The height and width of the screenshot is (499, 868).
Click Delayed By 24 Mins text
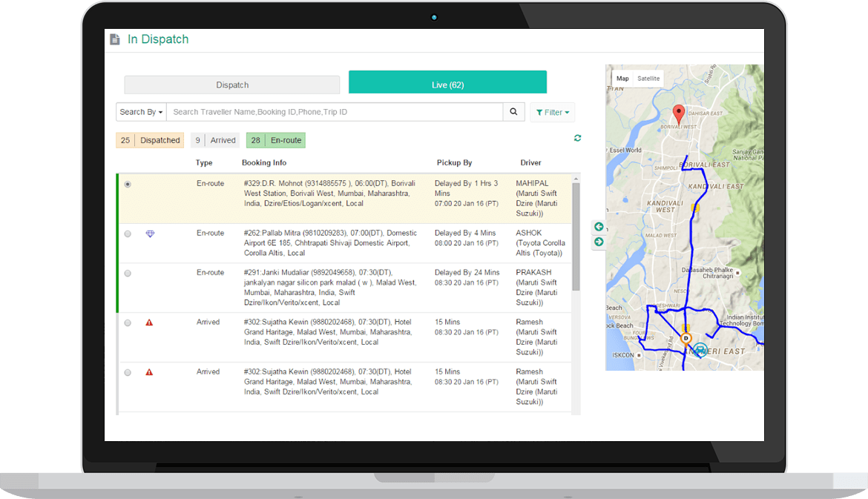467,272
